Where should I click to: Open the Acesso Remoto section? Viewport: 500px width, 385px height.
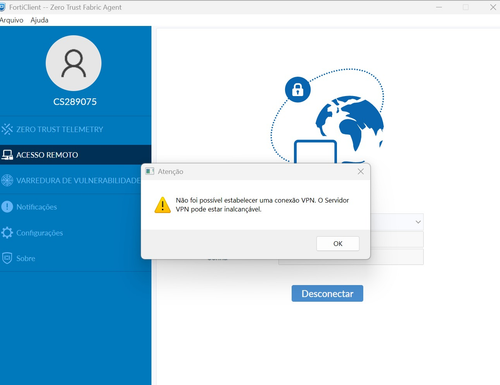(76, 155)
